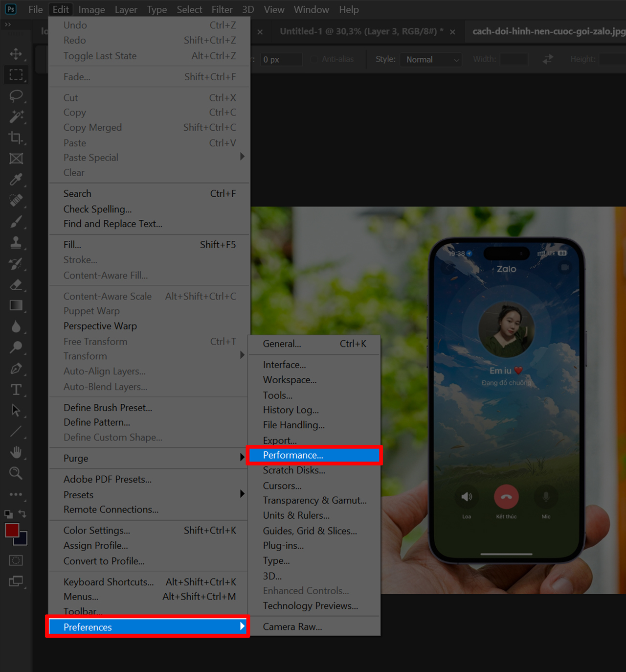The width and height of the screenshot is (626, 672).
Task: Select the Lasso tool
Action: point(16,96)
